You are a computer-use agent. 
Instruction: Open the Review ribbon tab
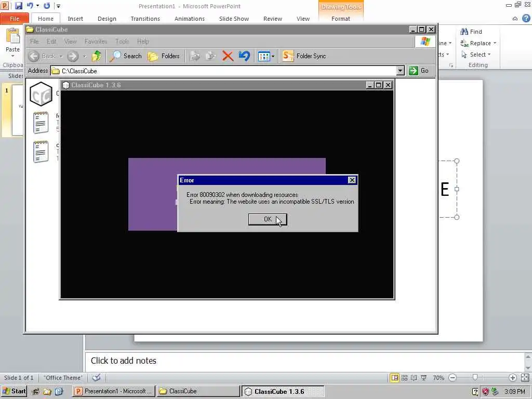coord(272,19)
